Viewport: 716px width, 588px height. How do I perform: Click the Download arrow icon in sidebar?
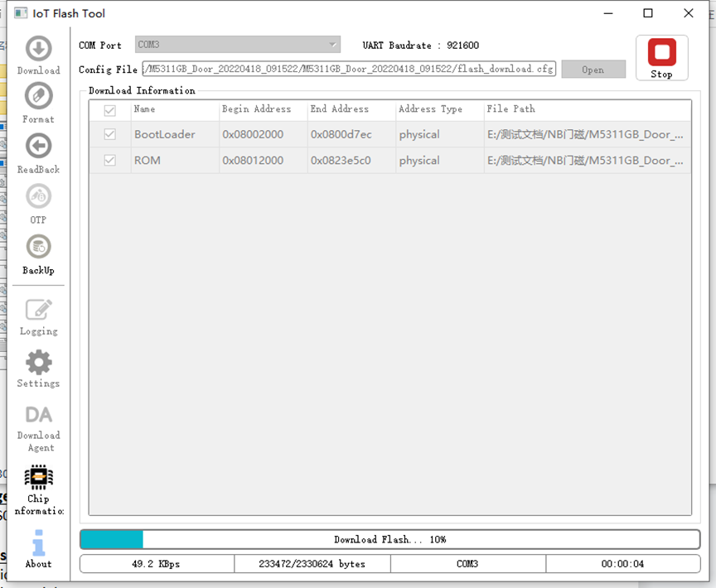click(x=38, y=48)
